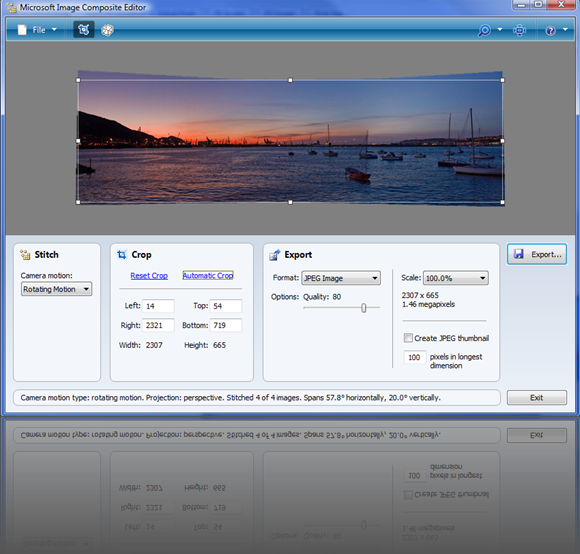Enable Create JPEG thumbnail checkbox
Viewport: 580px width, 554px height.
point(408,338)
